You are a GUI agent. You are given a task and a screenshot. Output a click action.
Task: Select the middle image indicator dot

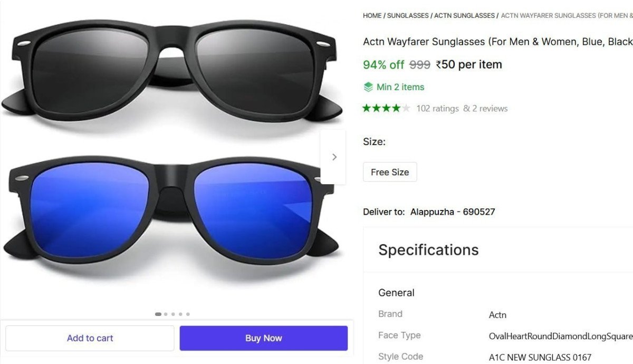point(172,313)
